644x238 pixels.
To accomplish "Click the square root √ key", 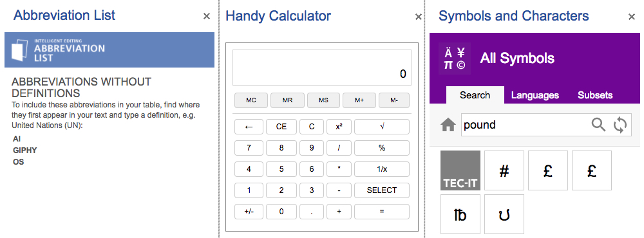I will 382,127.
